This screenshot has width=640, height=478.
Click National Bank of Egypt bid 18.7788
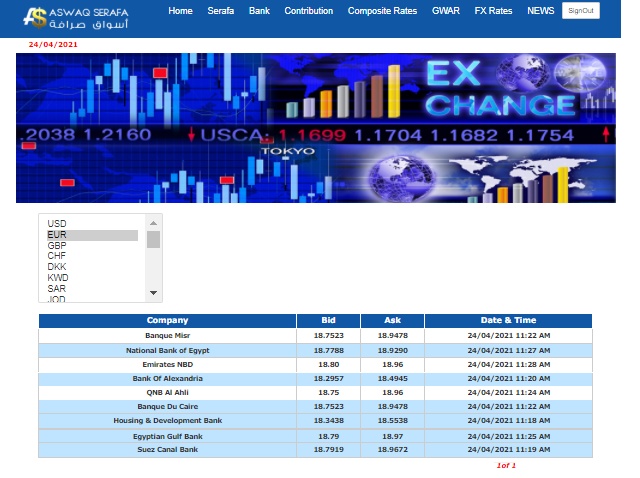click(329, 351)
